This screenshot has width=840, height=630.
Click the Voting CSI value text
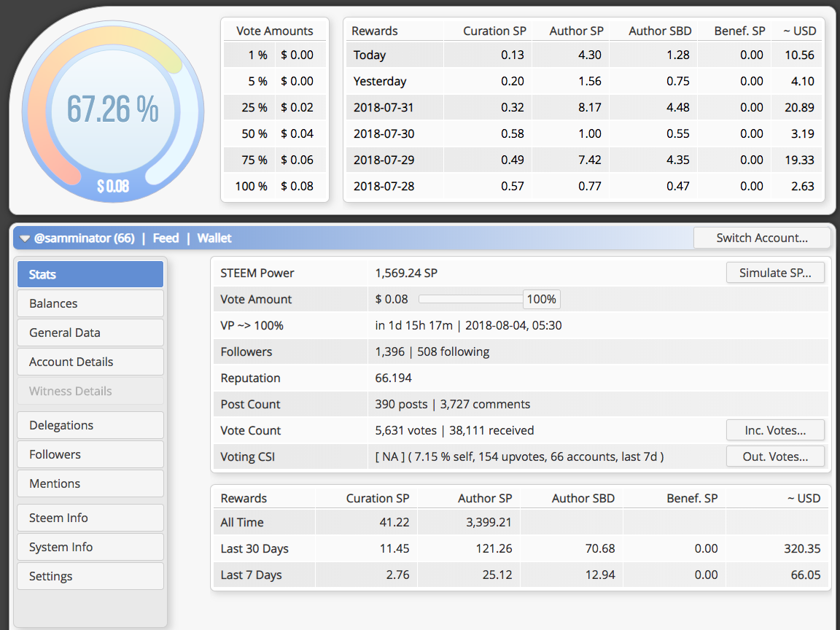tap(519, 456)
